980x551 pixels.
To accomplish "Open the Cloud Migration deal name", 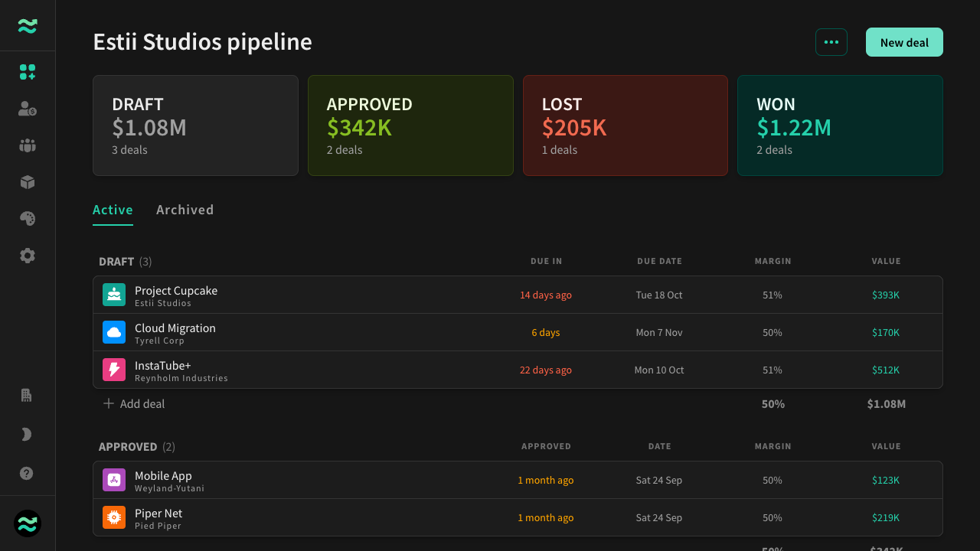I will pyautogui.click(x=175, y=328).
